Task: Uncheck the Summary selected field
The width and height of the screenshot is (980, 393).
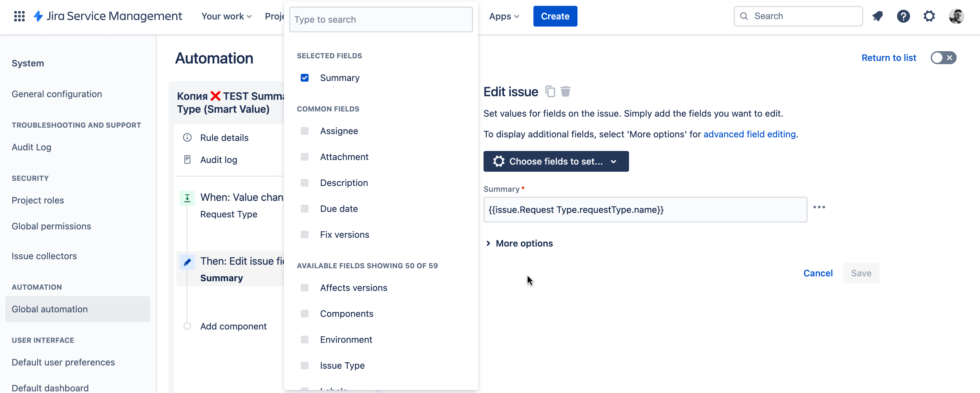Action: 305,77
